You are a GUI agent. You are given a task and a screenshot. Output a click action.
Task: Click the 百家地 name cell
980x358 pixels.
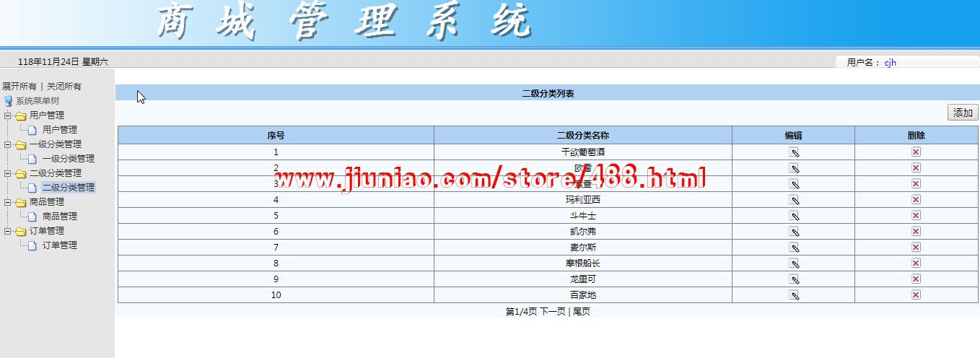tap(583, 294)
